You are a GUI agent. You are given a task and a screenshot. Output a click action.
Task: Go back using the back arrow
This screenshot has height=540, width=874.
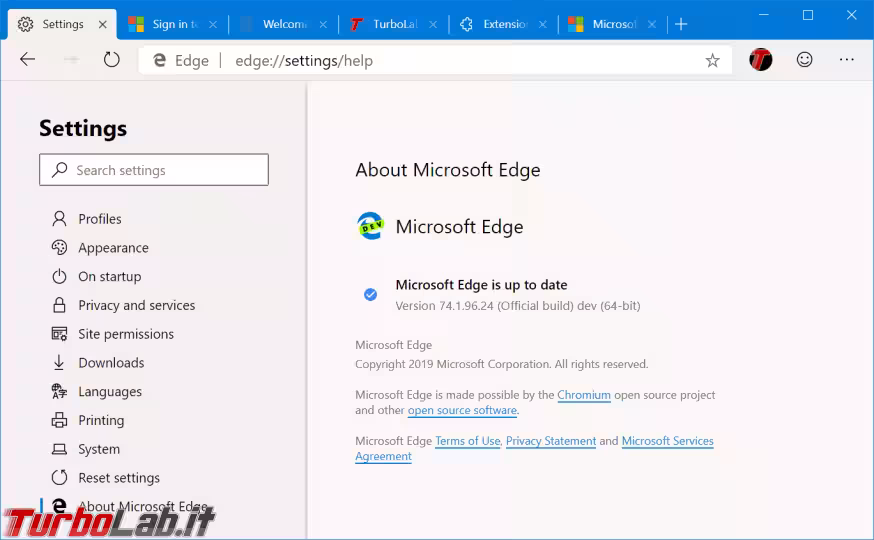pos(27,60)
